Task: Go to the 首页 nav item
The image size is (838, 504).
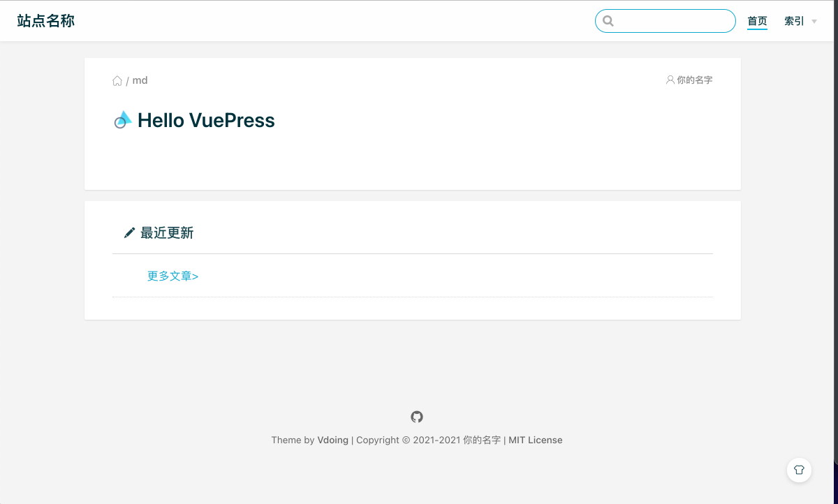Action: click(x=757, y=22)
